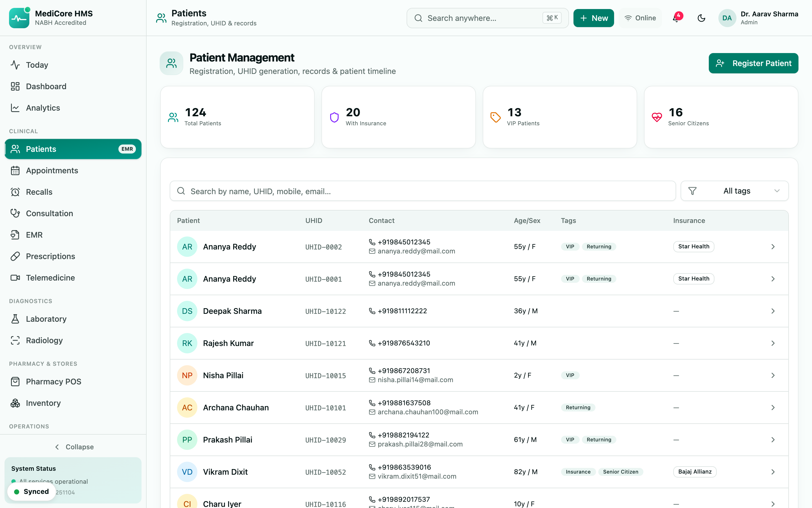812x508 pixels.
Task: Click the filter funnel icon
Action: click(692, 191)
